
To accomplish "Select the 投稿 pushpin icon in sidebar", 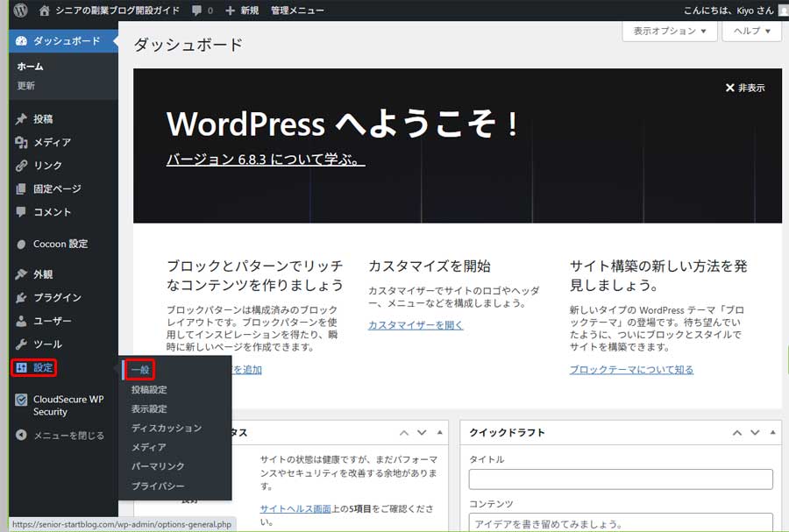I will coord(21,118).
